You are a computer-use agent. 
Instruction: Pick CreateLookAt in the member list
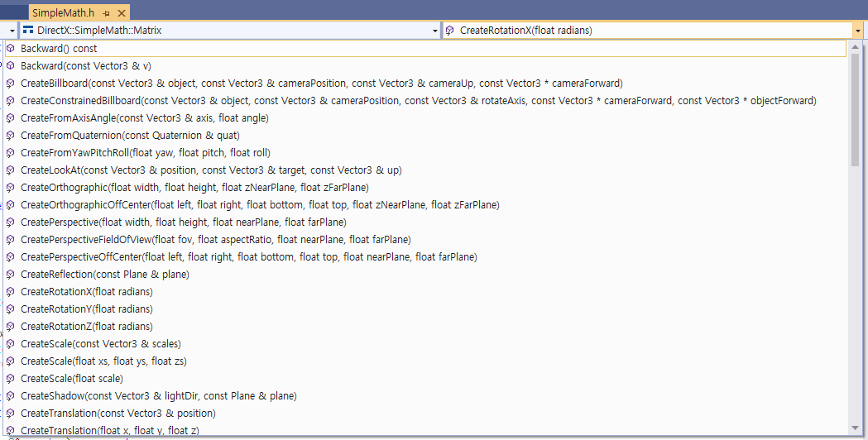425,170
